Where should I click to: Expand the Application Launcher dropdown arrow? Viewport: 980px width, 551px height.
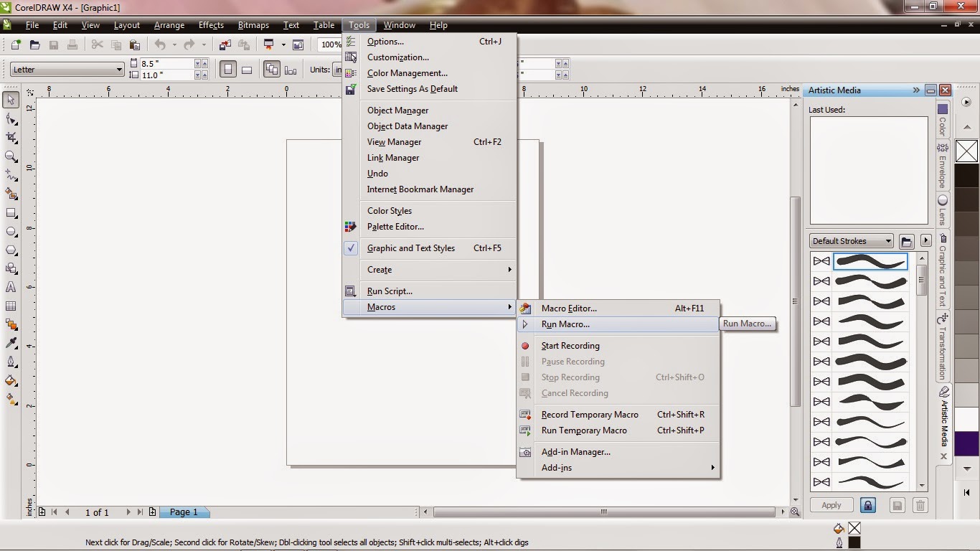tap(283, 44)
